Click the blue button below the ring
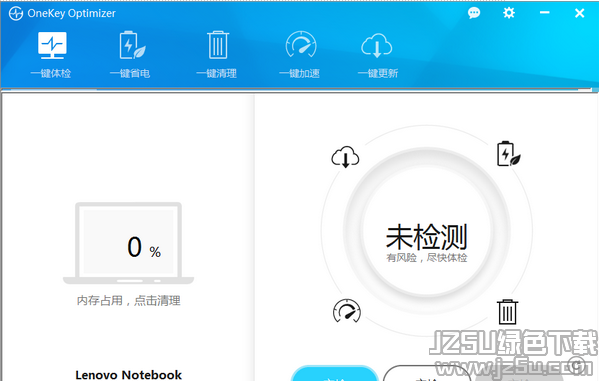This screenshot has height=381, width=599. [335, 373]
